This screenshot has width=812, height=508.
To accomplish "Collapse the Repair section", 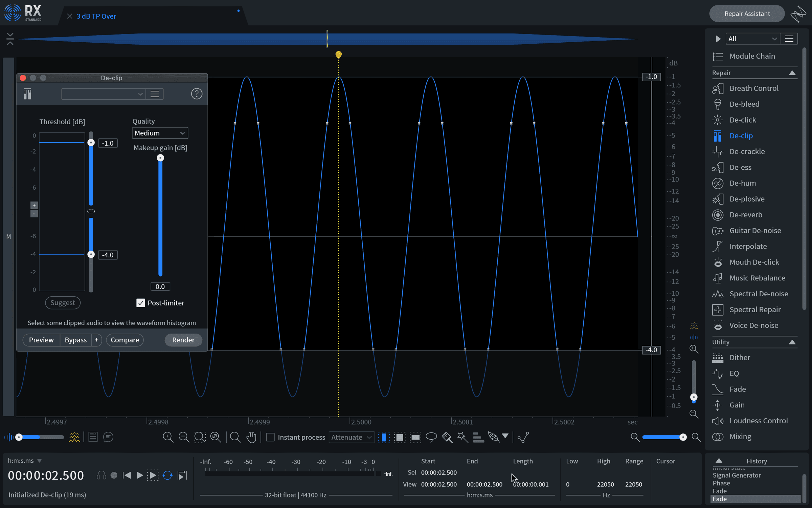I will (792, 73).
